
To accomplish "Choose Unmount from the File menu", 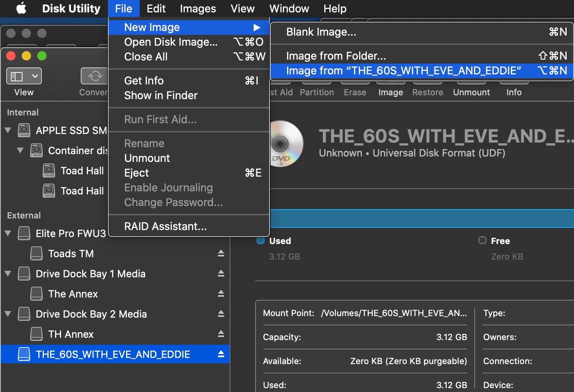I will 189,158.
